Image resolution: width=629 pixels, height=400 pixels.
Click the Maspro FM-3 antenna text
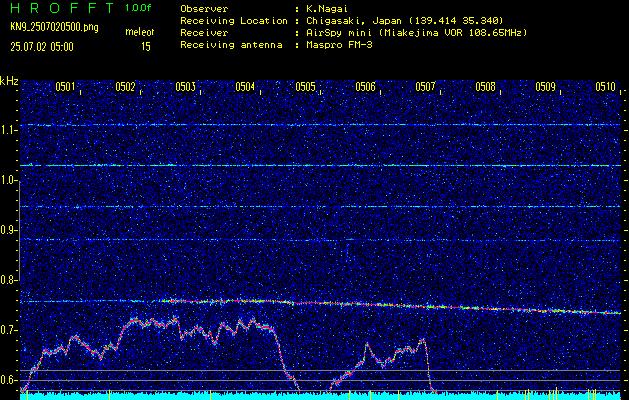point(339,45)
